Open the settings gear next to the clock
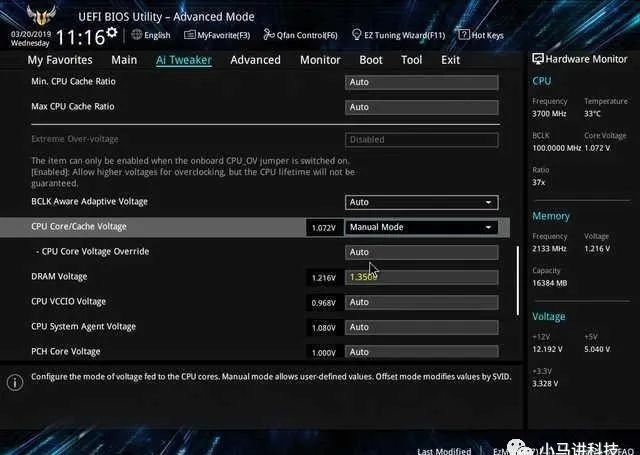Image resolution: width=640 pixels, height=455 pixels. pos(111,33)
